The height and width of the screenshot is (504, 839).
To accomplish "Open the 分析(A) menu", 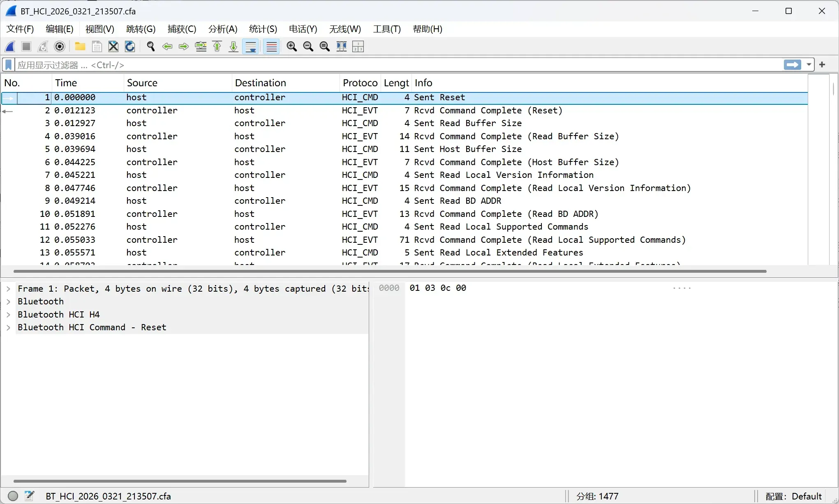I will click(223, 29).
